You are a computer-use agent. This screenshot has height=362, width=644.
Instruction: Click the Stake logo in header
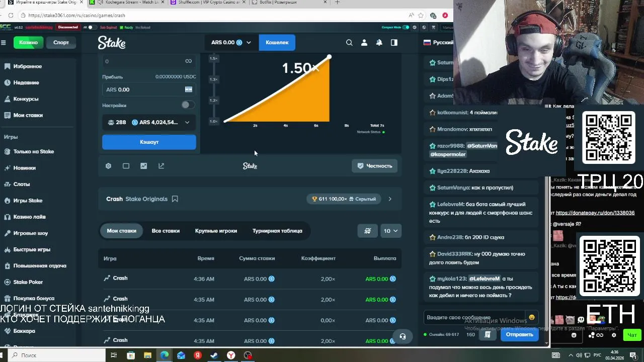[112, 43]
